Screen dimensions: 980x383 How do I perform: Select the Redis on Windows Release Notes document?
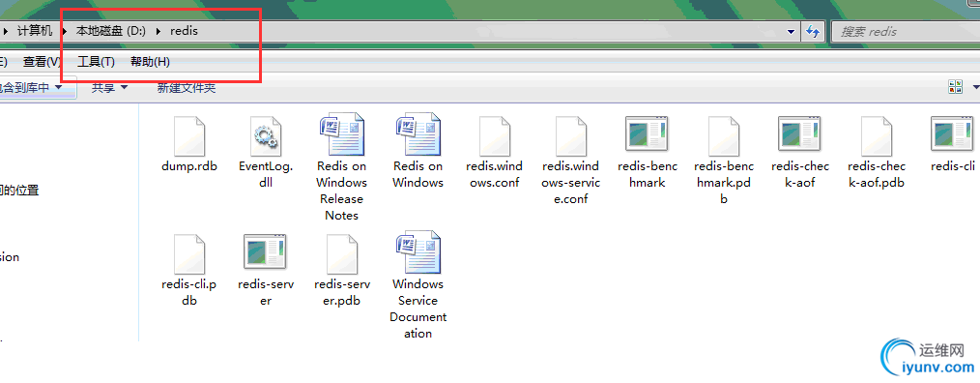[341, 134]
